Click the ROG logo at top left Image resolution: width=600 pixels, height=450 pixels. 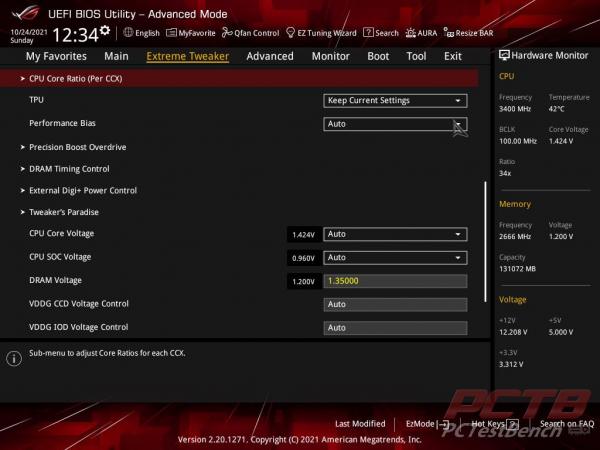pos(26,13)
